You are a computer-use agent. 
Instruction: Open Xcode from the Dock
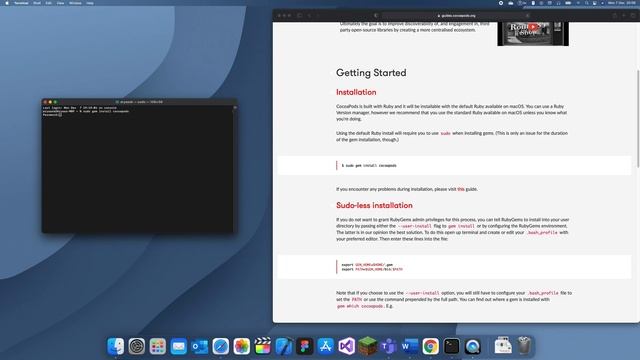[284, 347]
